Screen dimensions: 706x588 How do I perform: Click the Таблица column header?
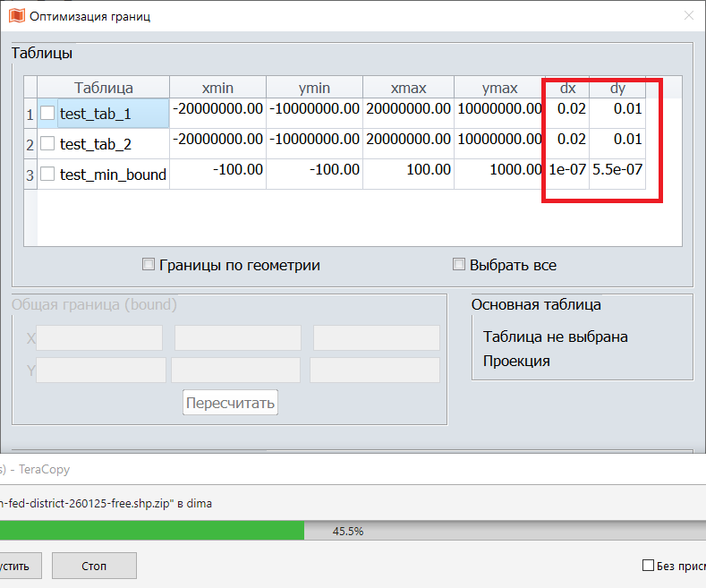coord(104,88)
